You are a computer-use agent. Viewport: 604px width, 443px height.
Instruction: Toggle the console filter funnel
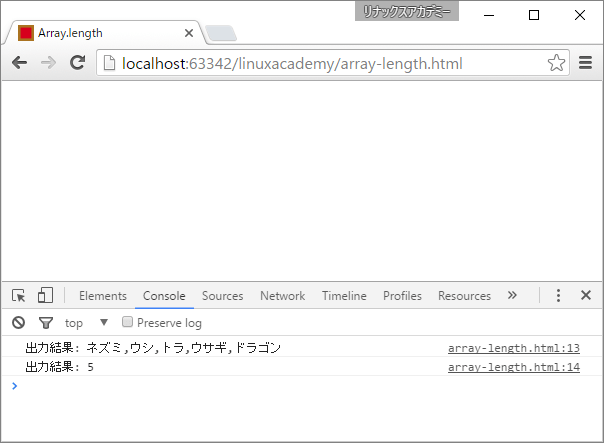(x=46, y=322)
